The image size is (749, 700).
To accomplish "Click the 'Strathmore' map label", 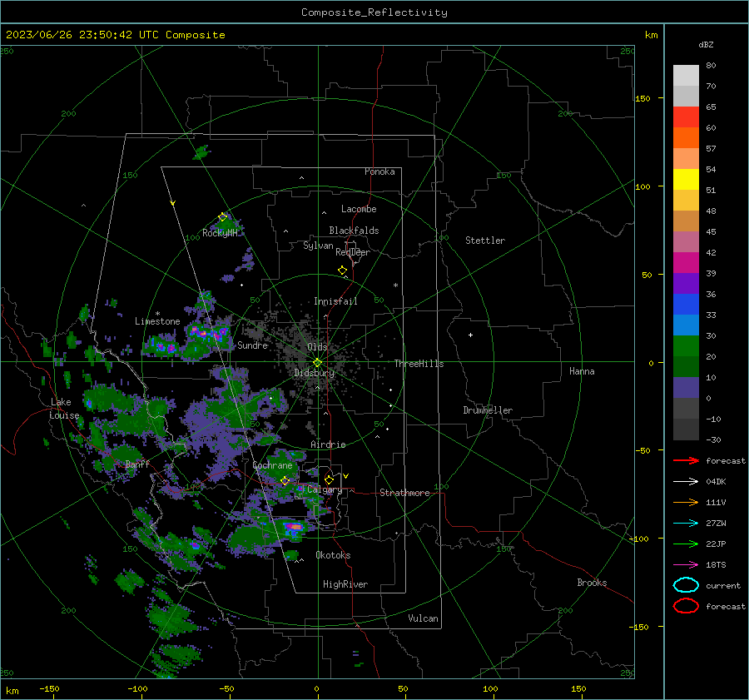I will (404, 493).
